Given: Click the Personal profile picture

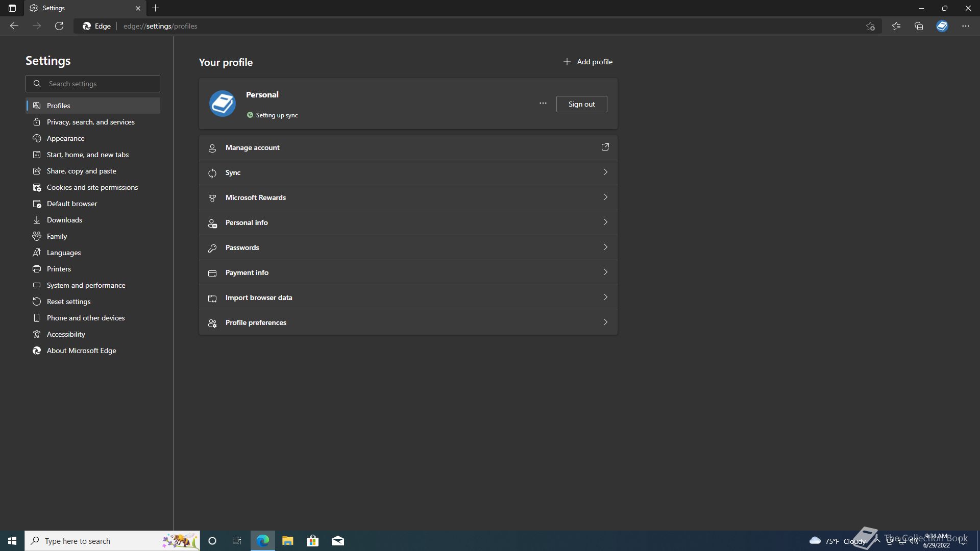Looking at the screenshot, I should click(x=223, y=104).
